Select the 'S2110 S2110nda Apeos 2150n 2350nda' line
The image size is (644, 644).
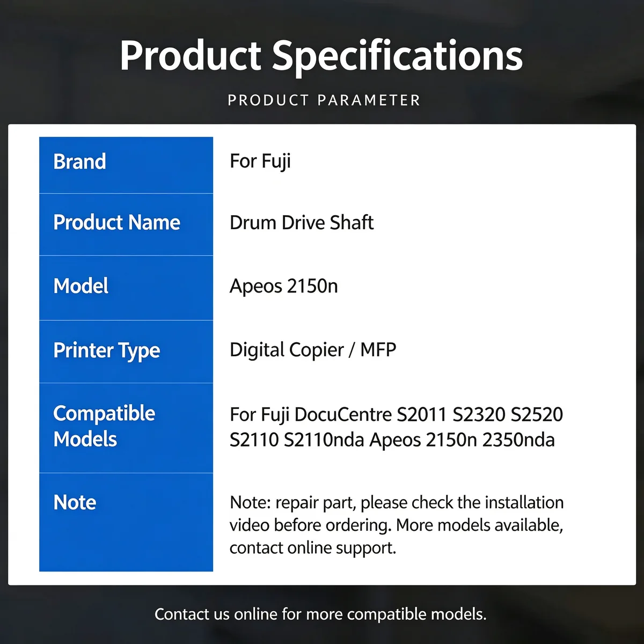click(x=392, y=440)
